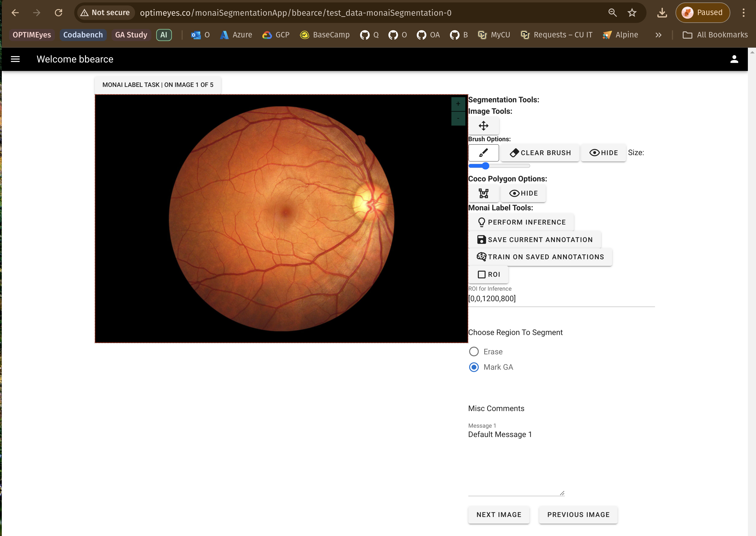Activate the ROI selection tool
The image size is (756, 536).
click(x=488, y=275)
